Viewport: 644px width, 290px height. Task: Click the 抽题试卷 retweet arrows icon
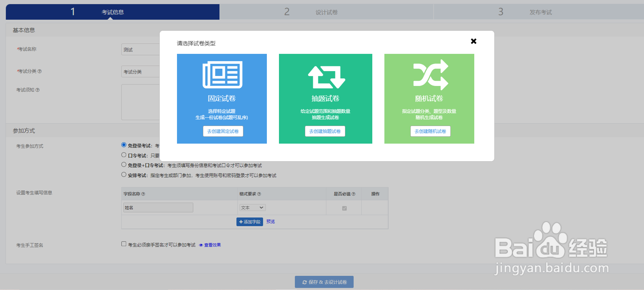pos(326,77)
